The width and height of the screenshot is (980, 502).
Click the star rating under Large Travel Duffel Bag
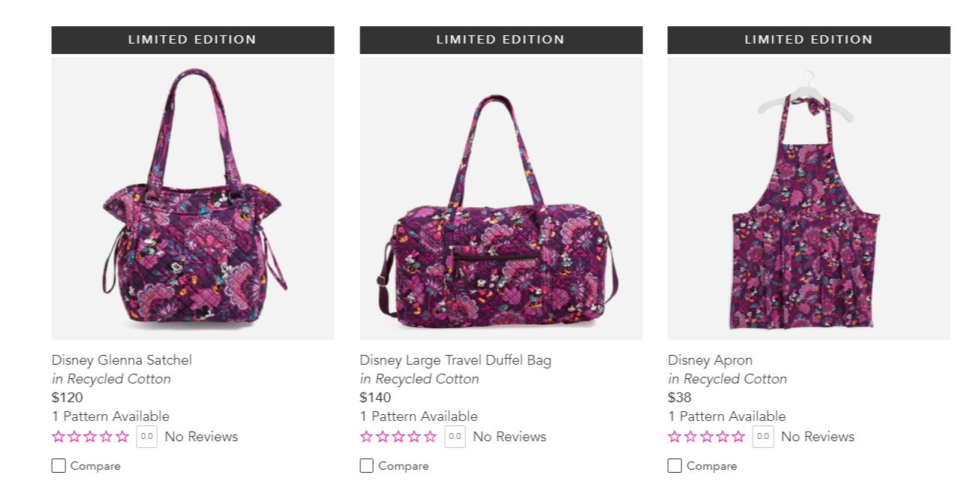[x=398, y=437]
